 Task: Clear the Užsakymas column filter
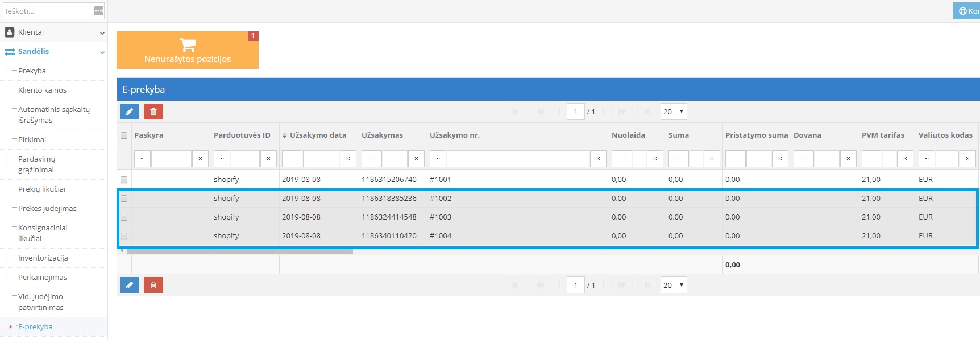(416, 159)
